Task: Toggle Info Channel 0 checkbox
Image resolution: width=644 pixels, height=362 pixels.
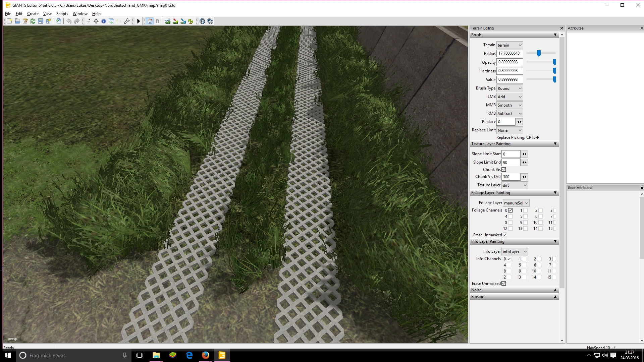Action: point(509,259)
